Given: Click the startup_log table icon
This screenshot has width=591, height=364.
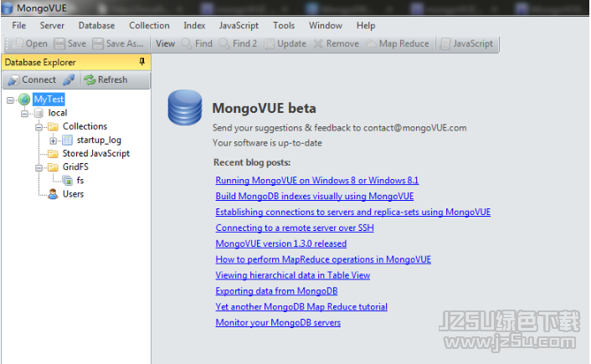Looking at the screenshot, I should tap(68, 141).
